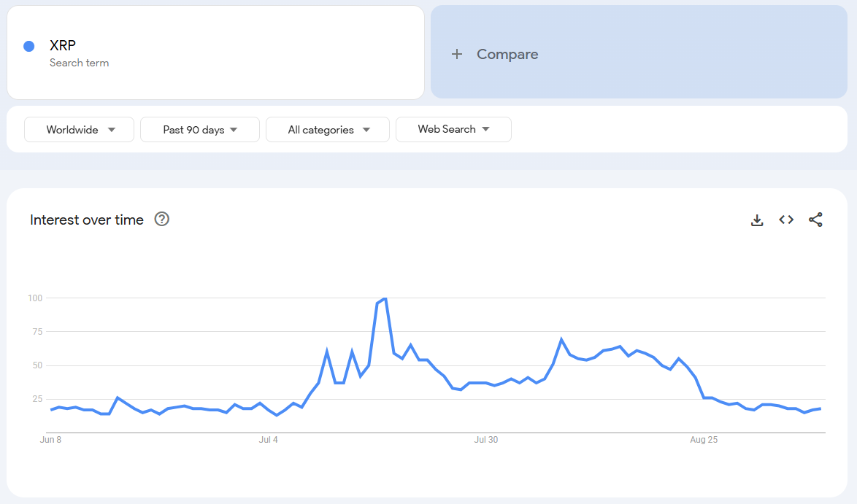Share the Interest over time chart

pyautogui.click(x=815, y=220)
